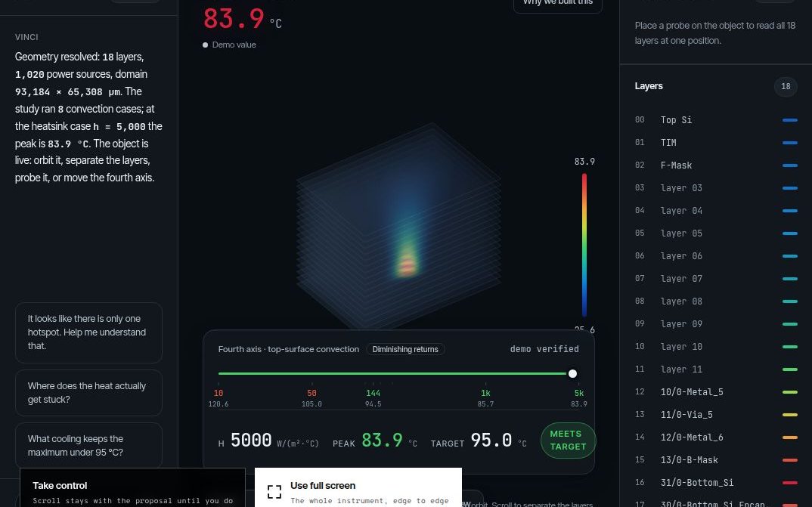Click the red-orange swatch beside 13/0-B-Mask
The height and width of the screenshot is (507, 812).
click(790, 460)
